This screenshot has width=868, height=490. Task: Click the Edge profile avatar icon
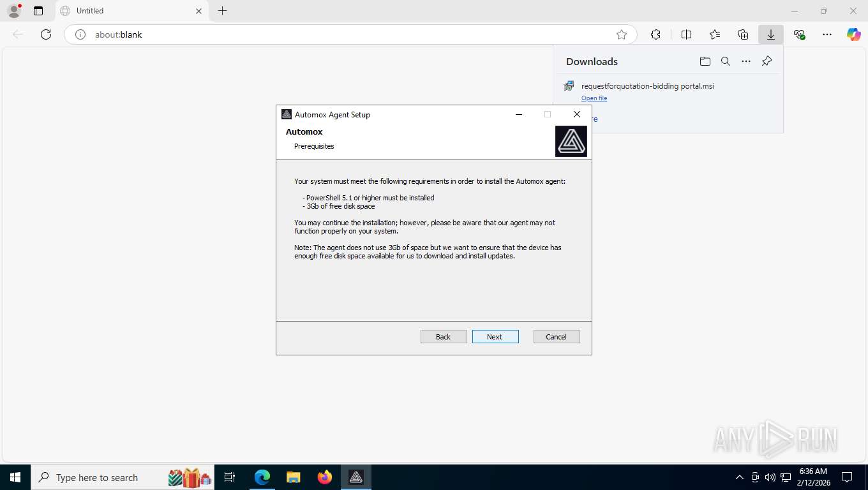pos(13,11)
